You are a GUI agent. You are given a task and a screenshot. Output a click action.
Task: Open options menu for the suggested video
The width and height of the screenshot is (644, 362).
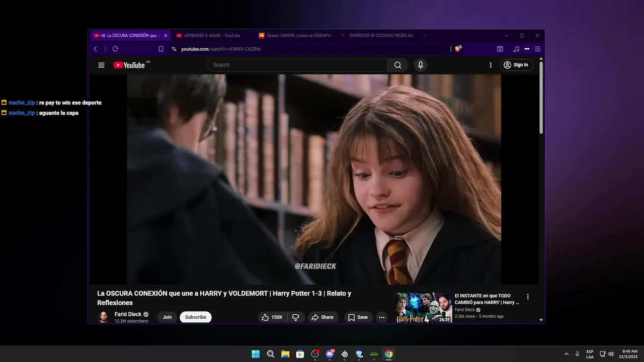(x=528, y=297)
